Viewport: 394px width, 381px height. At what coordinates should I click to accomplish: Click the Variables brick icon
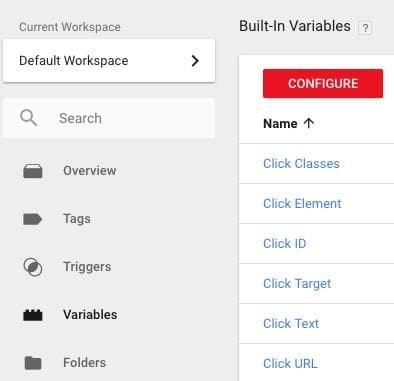(33, 315)
